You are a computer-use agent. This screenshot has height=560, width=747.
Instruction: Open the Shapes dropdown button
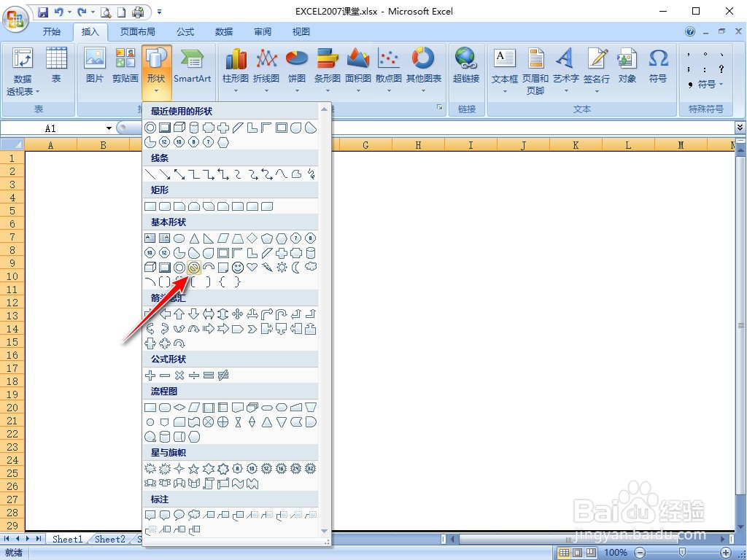156,71
